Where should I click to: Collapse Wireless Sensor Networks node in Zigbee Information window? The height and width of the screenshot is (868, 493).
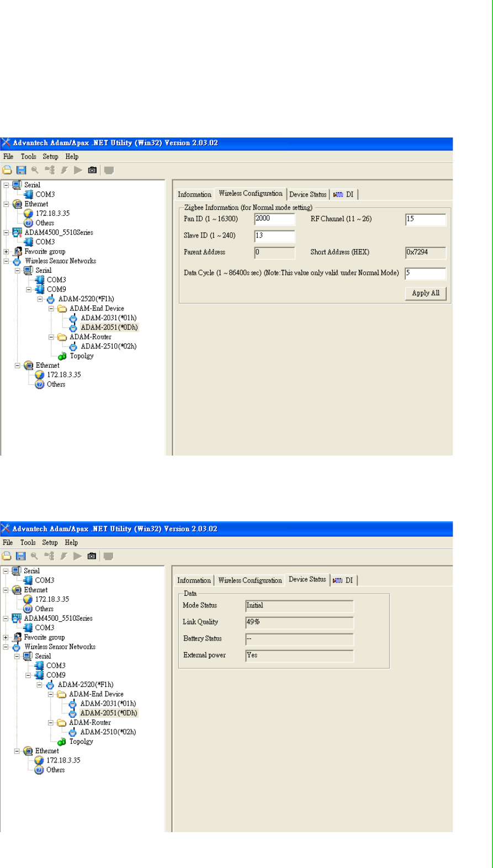click(6, 261)
